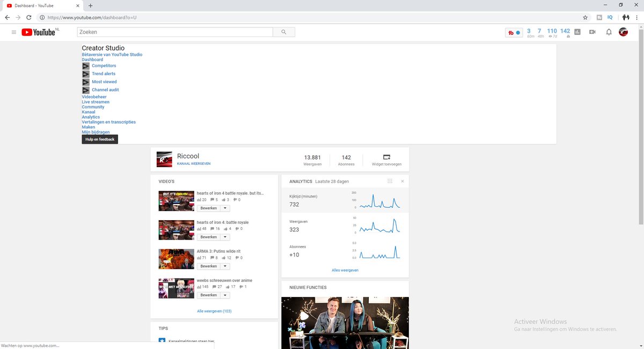The height and width of the screenshot is (349, 644).
Task: Open the Dashboard menu link
Action: pos(92,60)
